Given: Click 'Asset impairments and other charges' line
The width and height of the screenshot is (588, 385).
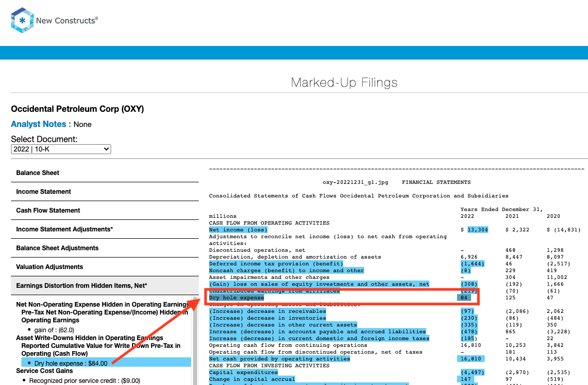Looking at the screenshot, I should click(x=269, y=277).
